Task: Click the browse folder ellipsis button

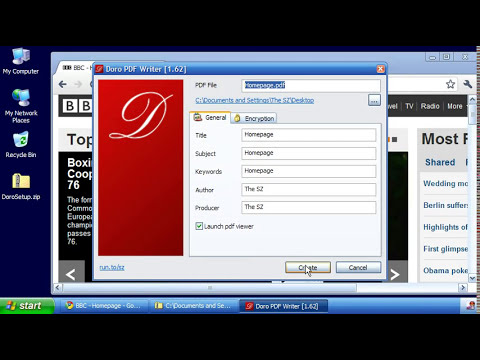Action: [x=374, y=100]
